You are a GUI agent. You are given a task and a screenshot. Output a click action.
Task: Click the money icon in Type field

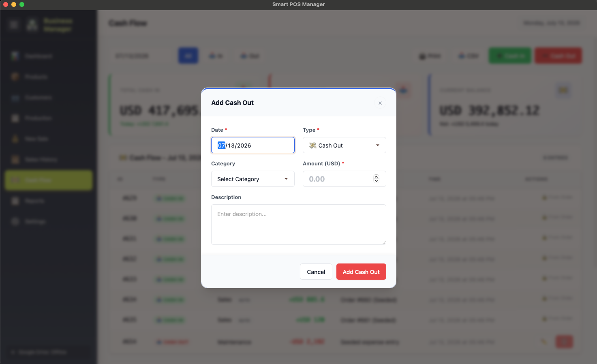point(312,146)
